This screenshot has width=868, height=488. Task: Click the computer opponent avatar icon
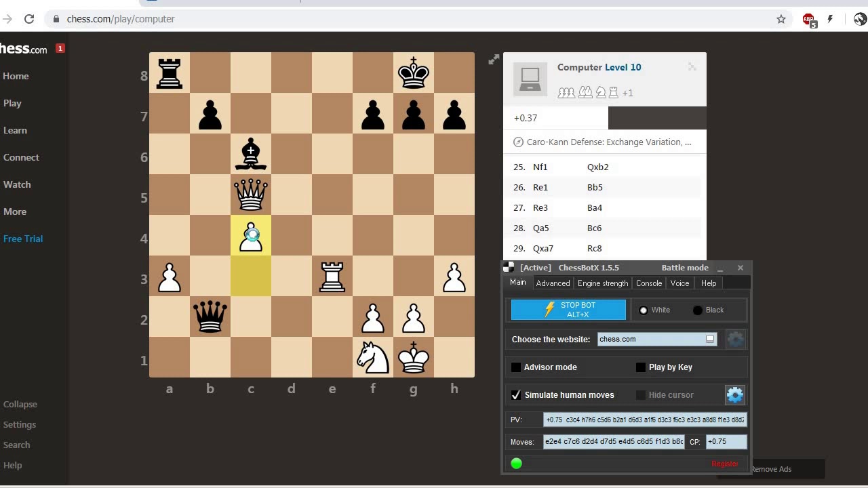tap(530, 79)
